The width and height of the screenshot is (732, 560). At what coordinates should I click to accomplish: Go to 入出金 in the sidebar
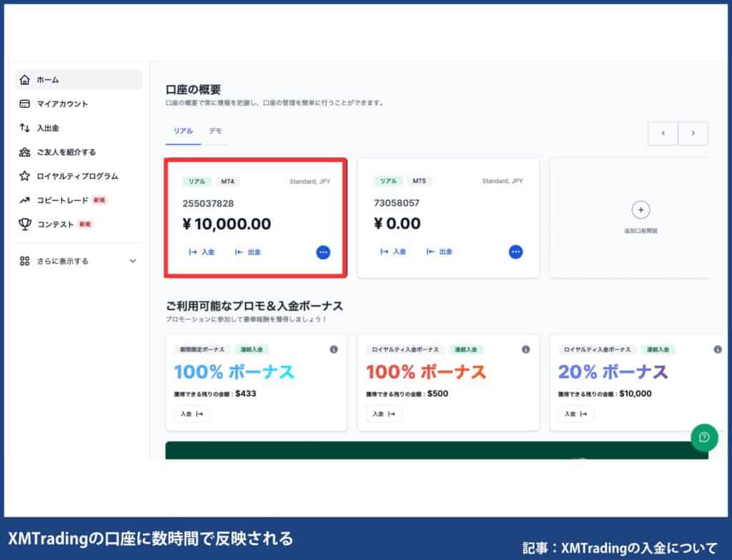[48, 128]
